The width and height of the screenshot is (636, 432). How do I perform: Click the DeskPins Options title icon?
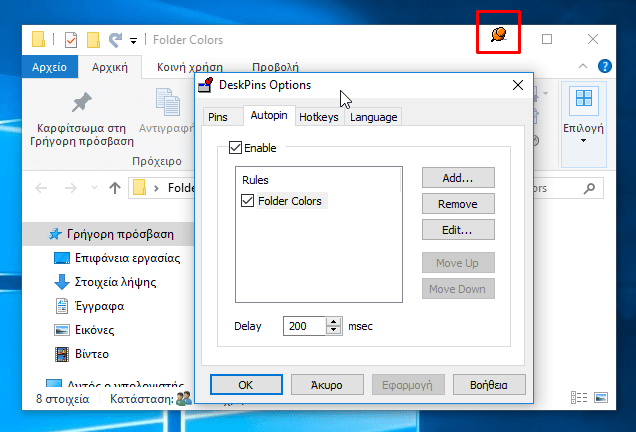coord(206,85)
